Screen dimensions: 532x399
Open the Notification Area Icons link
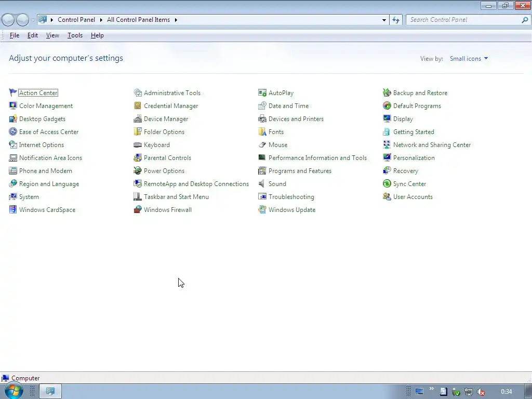[50, 158]
